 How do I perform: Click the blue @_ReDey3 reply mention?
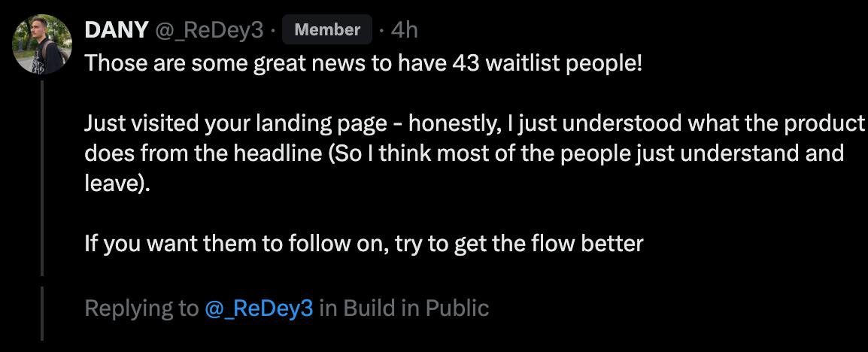[x=259, y=308]
